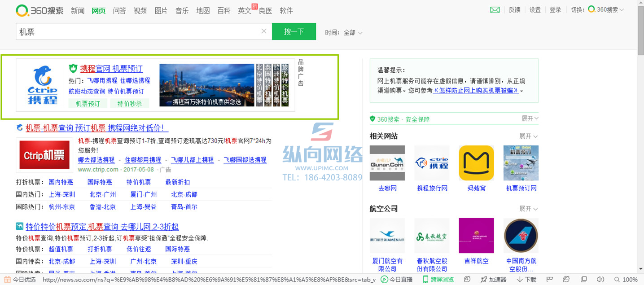The height and width of the screenshot is (285, 644).
Task: Open the 英文 tab marked 新
Action: (x=245, y=11)
